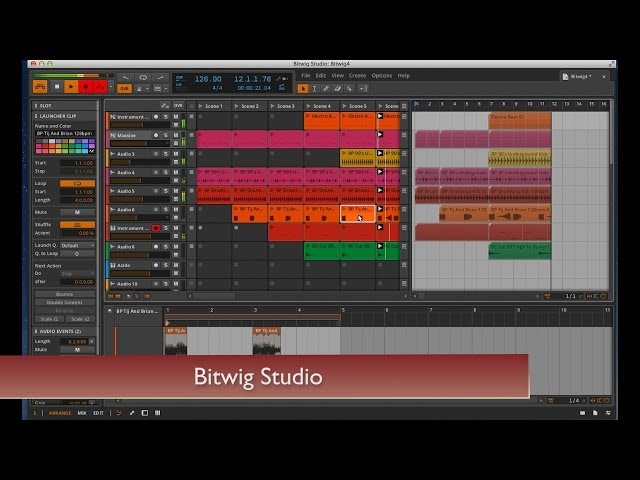
Task: Click the mixer panel icon in bottom bar
Action: pos(158,413)
